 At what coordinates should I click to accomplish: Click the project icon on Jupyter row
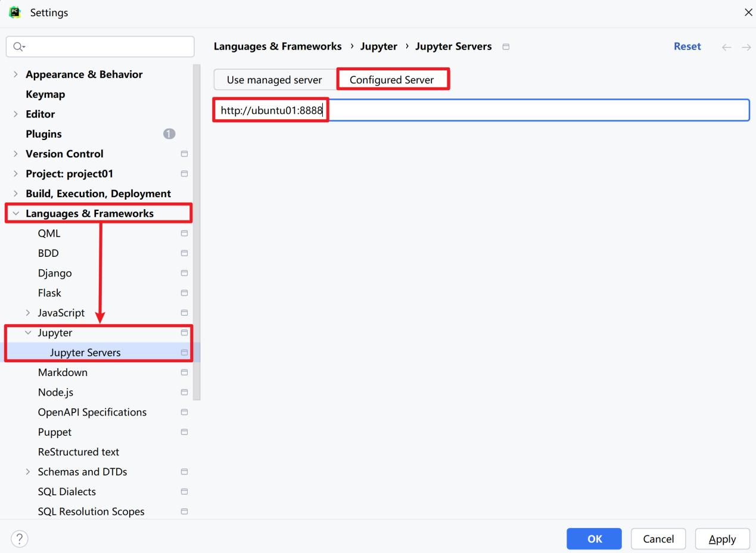click(x=184, y=333)
